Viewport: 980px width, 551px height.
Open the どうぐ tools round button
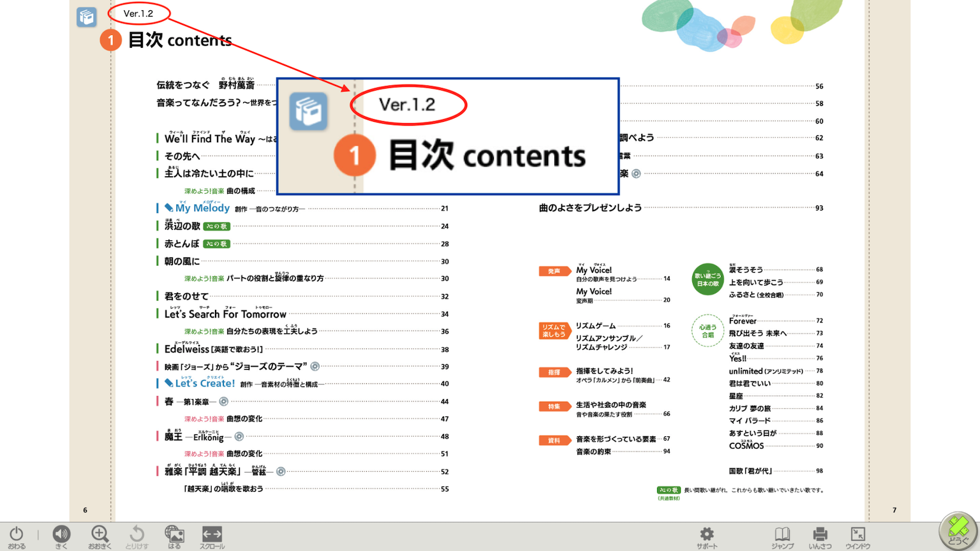click(x=958, y=531)
